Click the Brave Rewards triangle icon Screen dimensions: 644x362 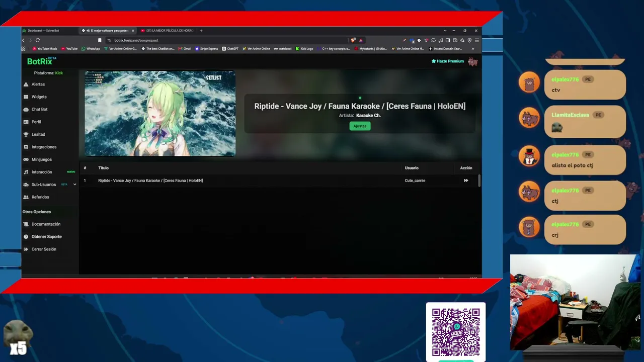point(361,40)
